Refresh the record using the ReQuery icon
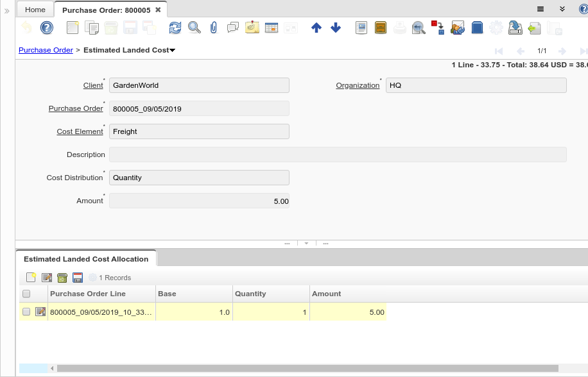The height and width of the screenshot is (377, 588). pos(175,28)
